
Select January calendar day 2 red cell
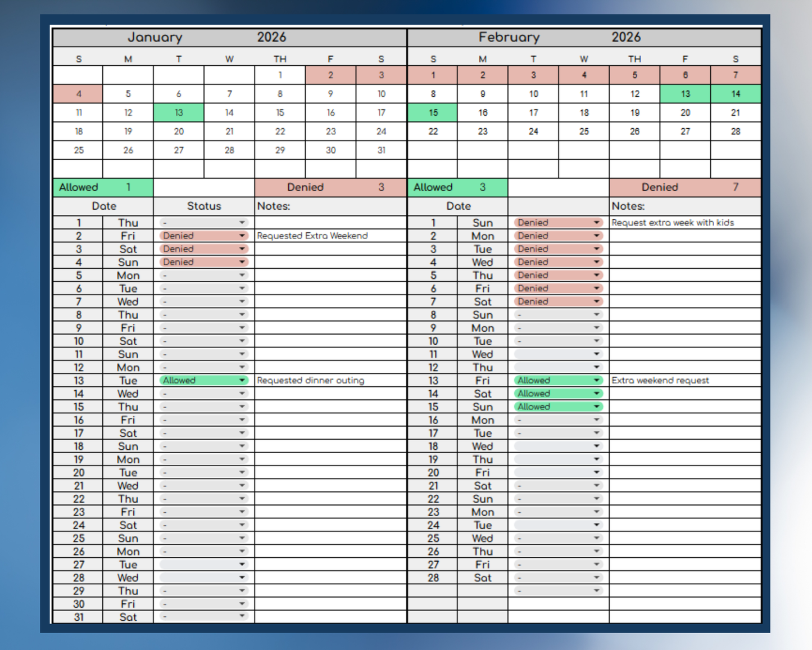[x=330, y=75]
